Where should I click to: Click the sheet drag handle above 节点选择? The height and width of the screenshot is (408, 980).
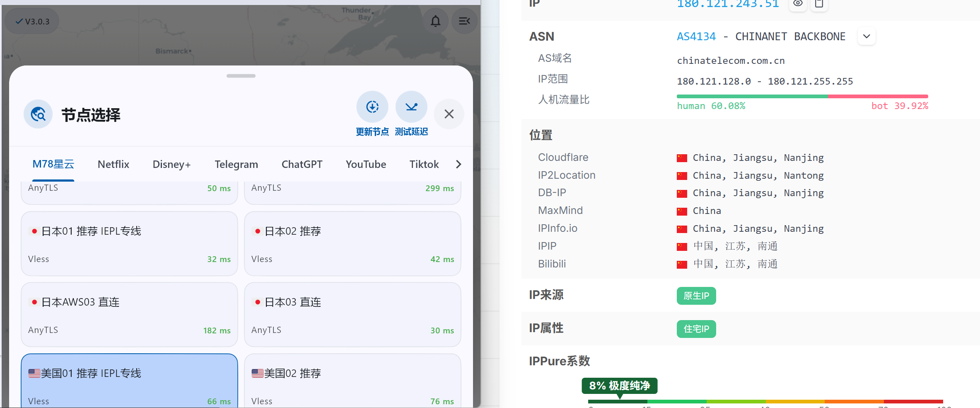click(x=241, y=76)
